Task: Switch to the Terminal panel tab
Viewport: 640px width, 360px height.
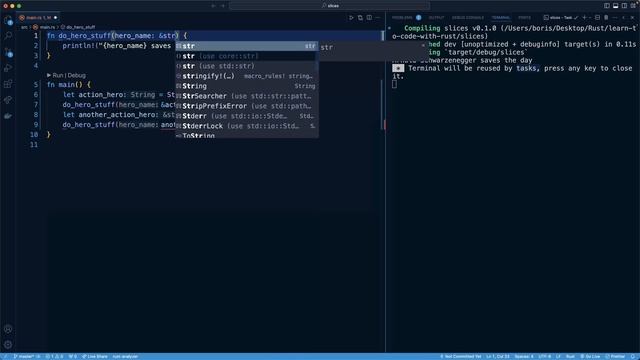Action: 500,18
